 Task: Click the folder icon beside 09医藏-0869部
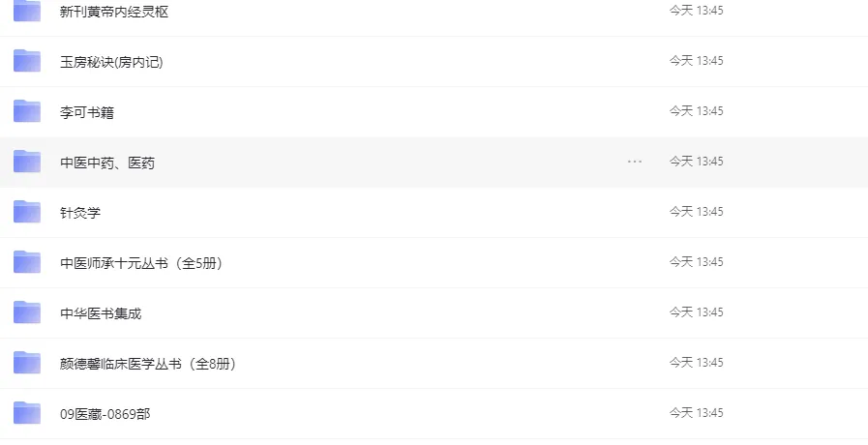(x=27, y=413)
